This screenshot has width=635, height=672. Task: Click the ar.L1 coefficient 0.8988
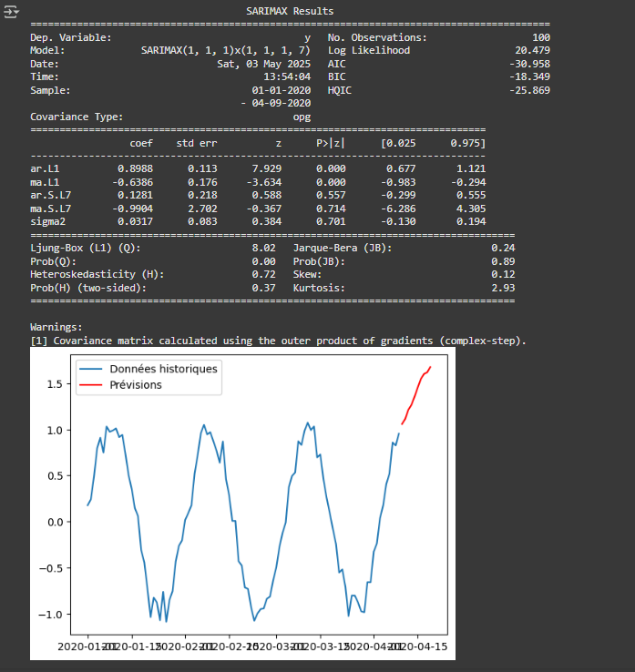135,168
